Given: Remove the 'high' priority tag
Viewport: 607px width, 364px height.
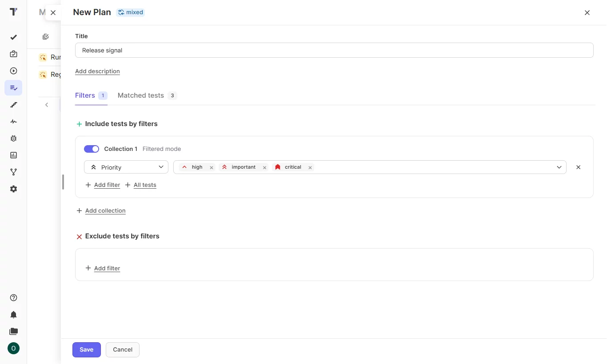Looking at the screenshot, I should pyautogui.click(x=212, y=167).
